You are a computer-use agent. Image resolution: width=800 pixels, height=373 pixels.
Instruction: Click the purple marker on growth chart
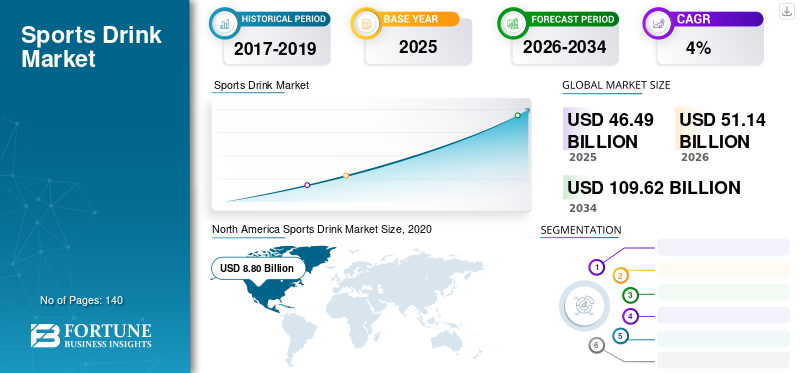[x=307, y=185]
